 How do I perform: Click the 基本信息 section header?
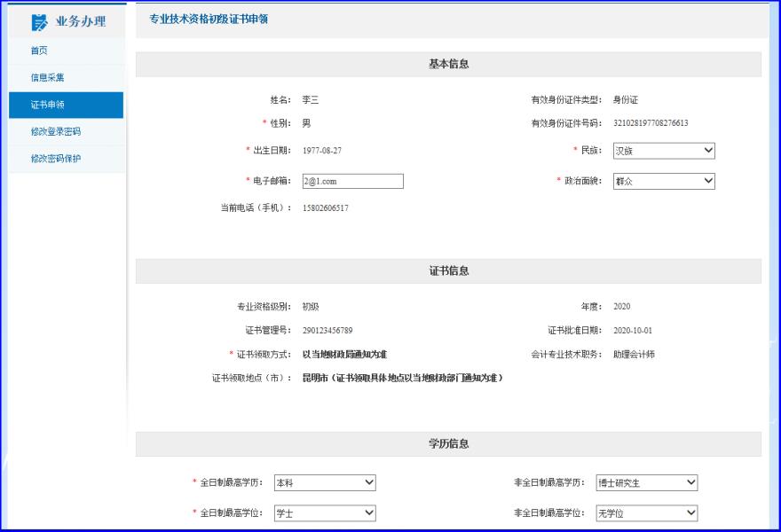coord(448,64)
